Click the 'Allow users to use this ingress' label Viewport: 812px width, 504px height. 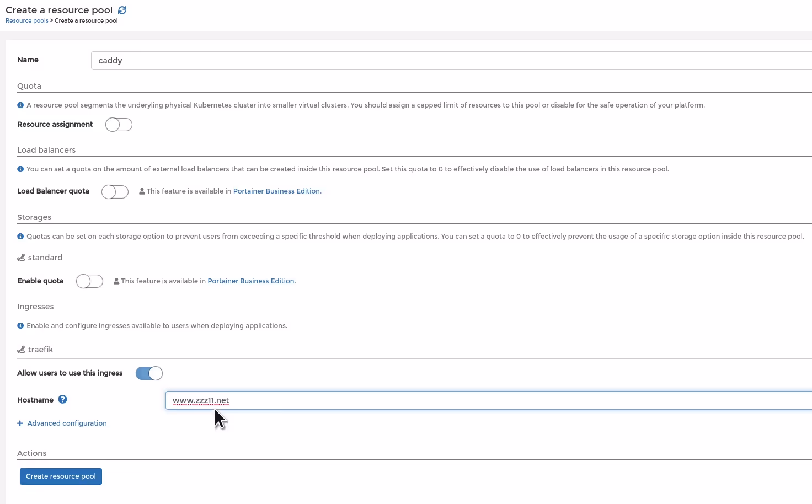click(70, 373)
